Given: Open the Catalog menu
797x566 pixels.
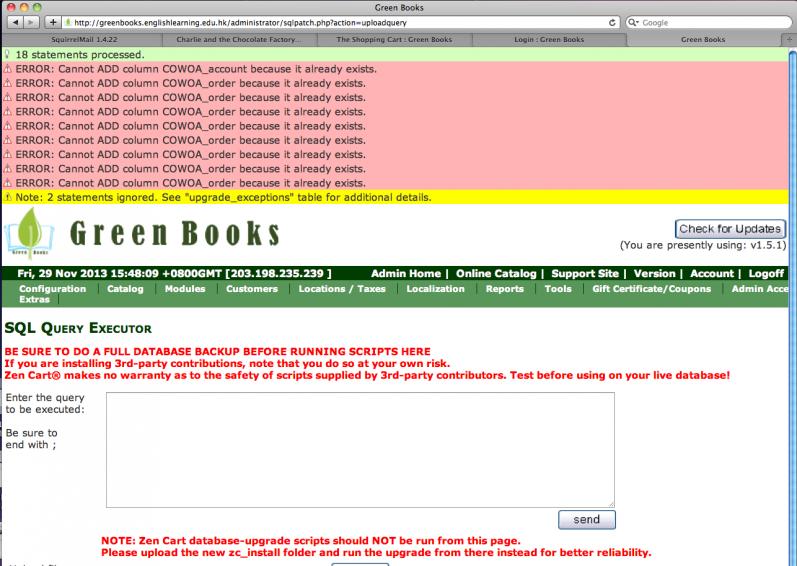Looking at the screenshot, I should 125,289.
